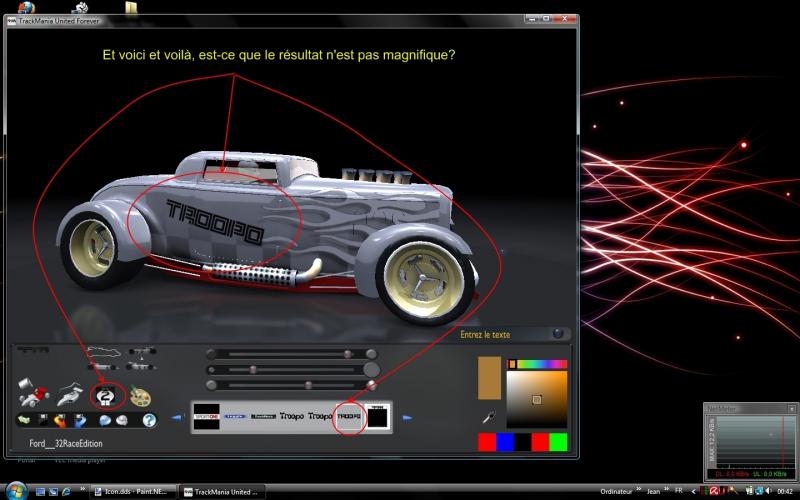Adjust the top sticker slider handle

coord(348,354)
